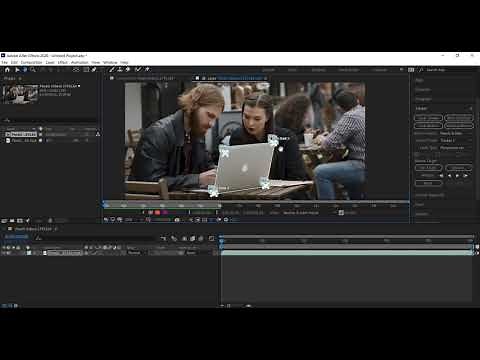Screen dimensions: 480x360
Task: Click the Track Camera button
Action: (x=428, y=118)
